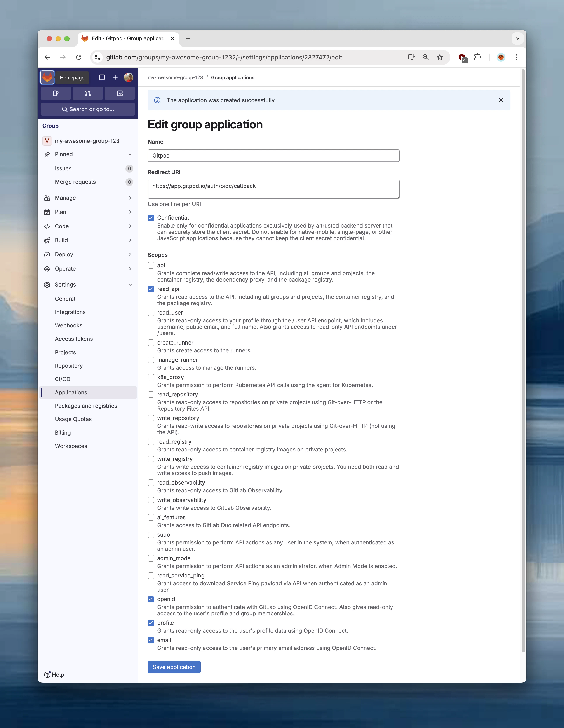The image size is (564, 728).
Task: Toggle the email scope checkbox
Action: (151, 640)
